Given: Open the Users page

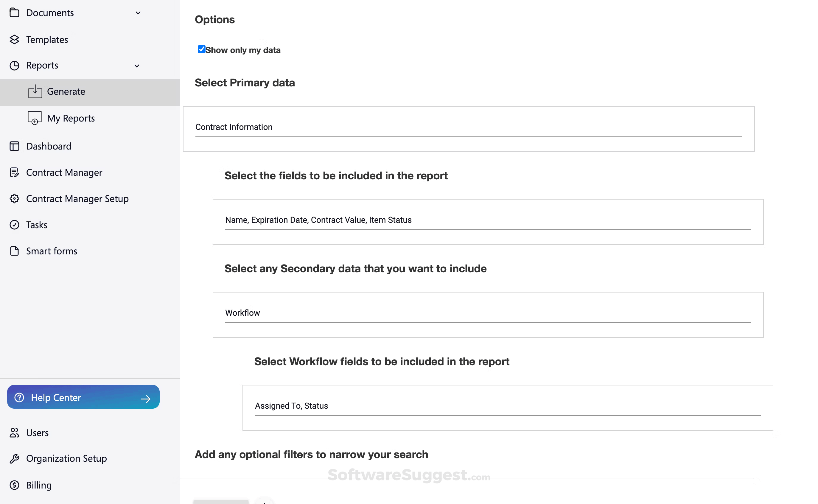Looking at the screenshot, I should pyautogui.click(x=37, y=433).
